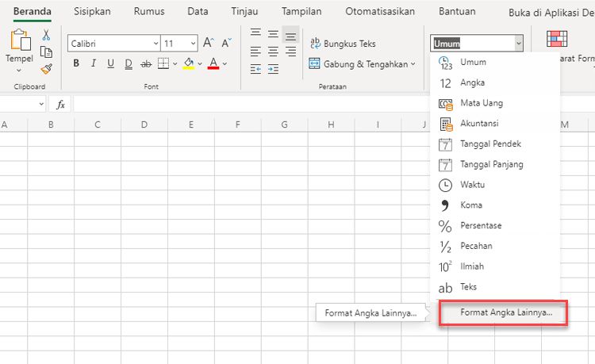Open the font color dropdown arrow
Image resolution: width=595 pixels, height=364 pixels.
point(225,63)
